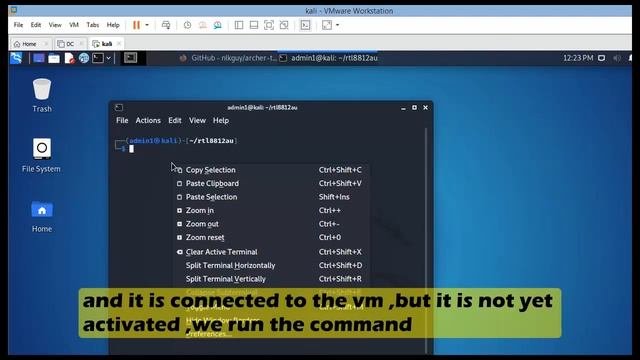Choose Paste Clipboard from context menu

pyautogui.click(x=270, y=183)
